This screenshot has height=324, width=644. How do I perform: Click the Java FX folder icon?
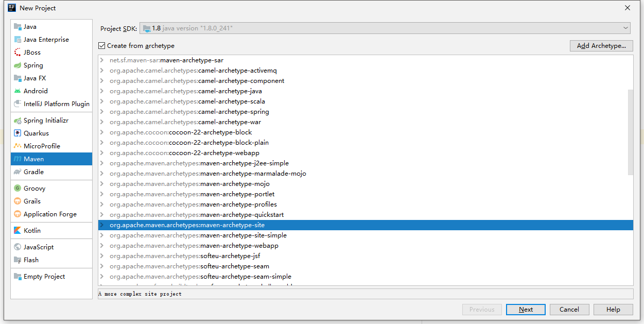[x=18, y=78]
